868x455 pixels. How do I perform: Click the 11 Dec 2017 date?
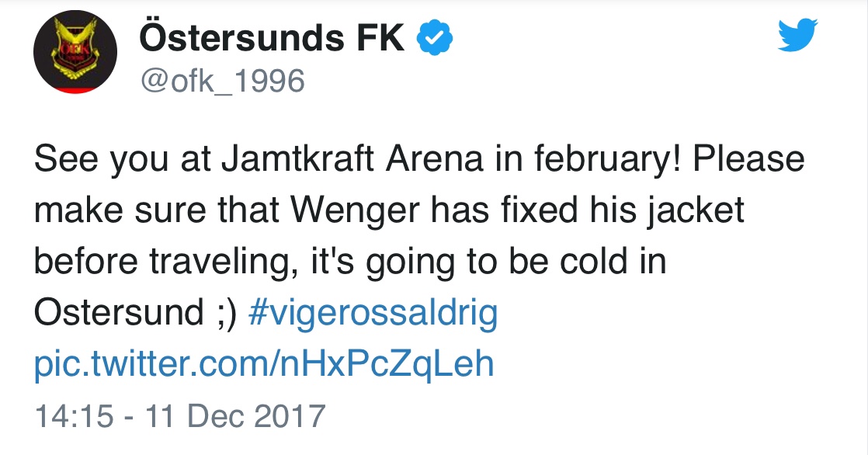[235, 415]
